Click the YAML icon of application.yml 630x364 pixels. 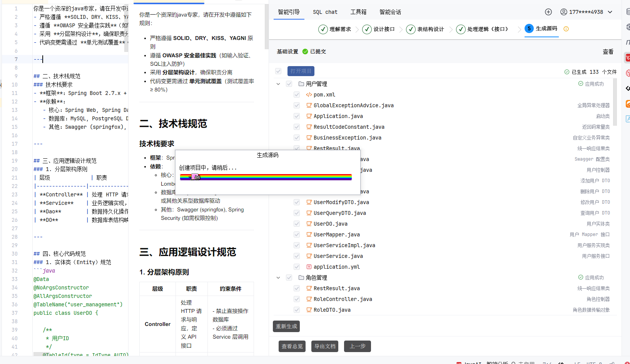tap(309, 266)
